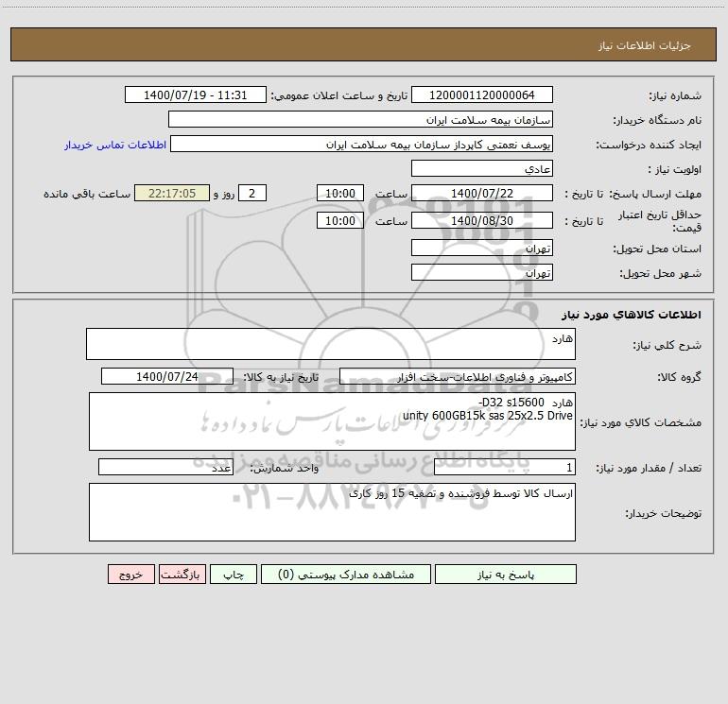Click label اولویت نیاز
Viewport: 728px width, 704px height.
pos(675,170)
